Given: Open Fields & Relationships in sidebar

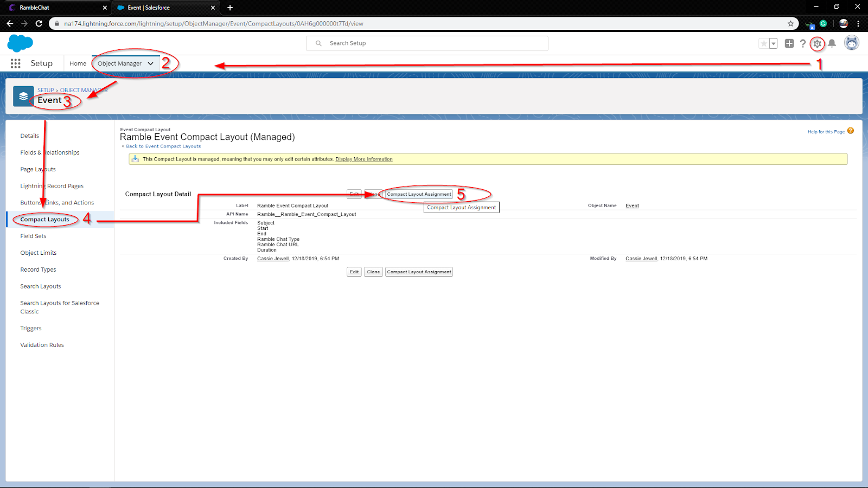Looking at the screenshot, I should tap(50, 152).
